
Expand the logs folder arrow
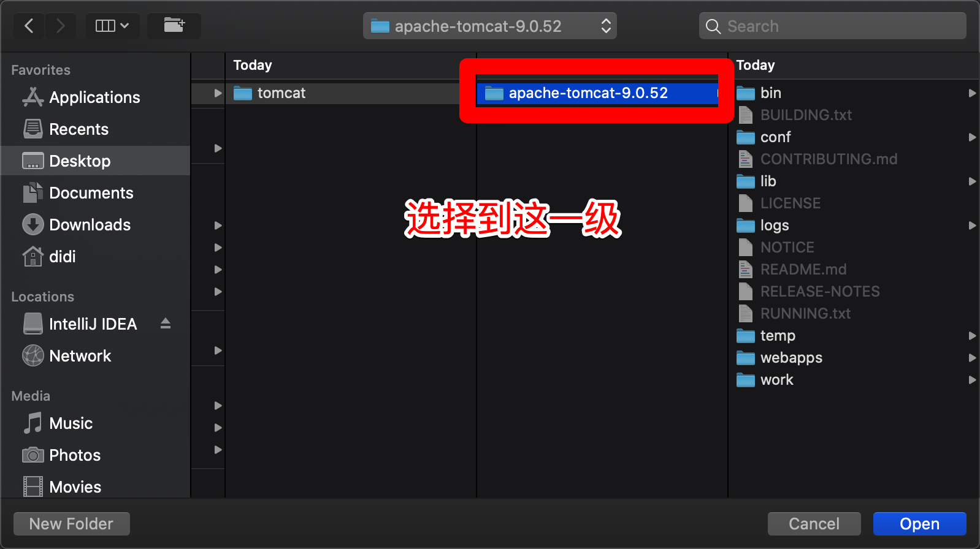pos(972,225)
